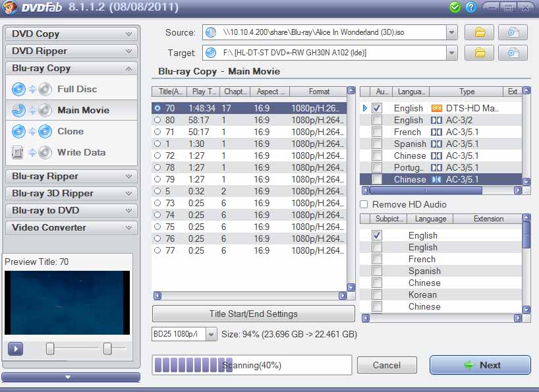Expand the DVD Copy section
The height and width of the screenshot is (392, 539).
pos(71,34)
